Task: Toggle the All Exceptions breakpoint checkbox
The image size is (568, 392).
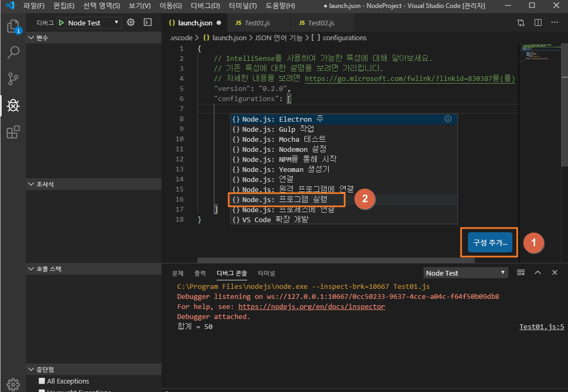Action: 42,381
